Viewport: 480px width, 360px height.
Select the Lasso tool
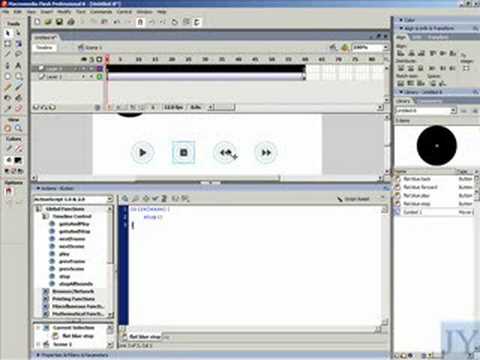coord(18,54)
